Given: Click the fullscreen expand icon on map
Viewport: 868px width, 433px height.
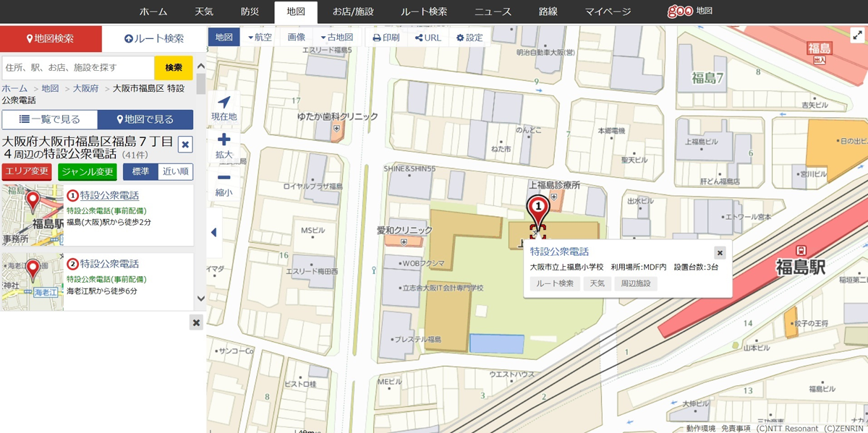Looking at the screenshot, I should (857, 35).
